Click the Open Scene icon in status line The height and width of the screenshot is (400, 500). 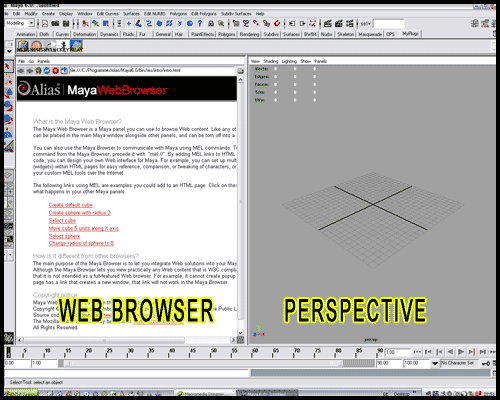[x=55, y=23]
